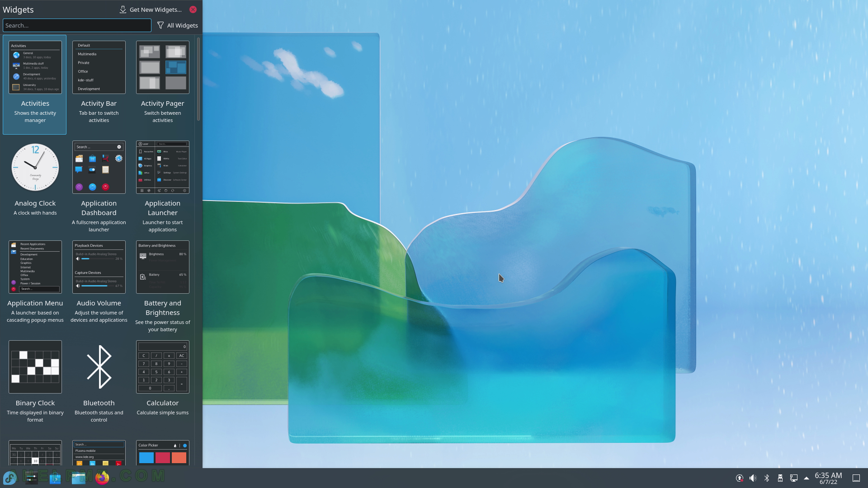Image resolution: width=868 pixels, height=488 pixels.
Task: Click 'Bluetooth status and control' text
Action: [x=99, y=416]
